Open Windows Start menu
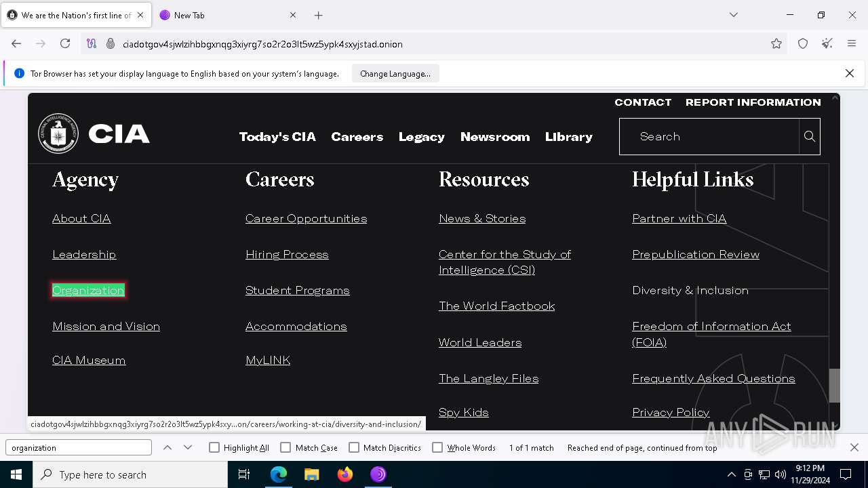The width and height of the screenshot is (868, 488). pos(16,474)
